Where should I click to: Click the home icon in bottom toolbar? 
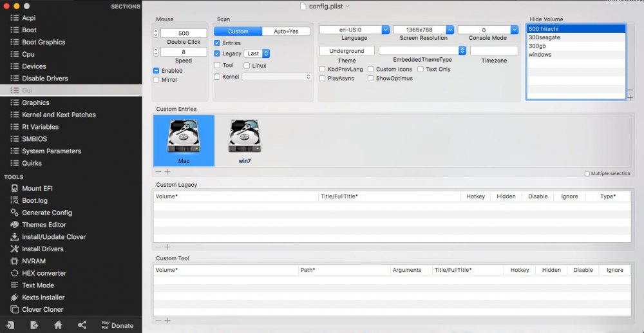click(59, 325)
